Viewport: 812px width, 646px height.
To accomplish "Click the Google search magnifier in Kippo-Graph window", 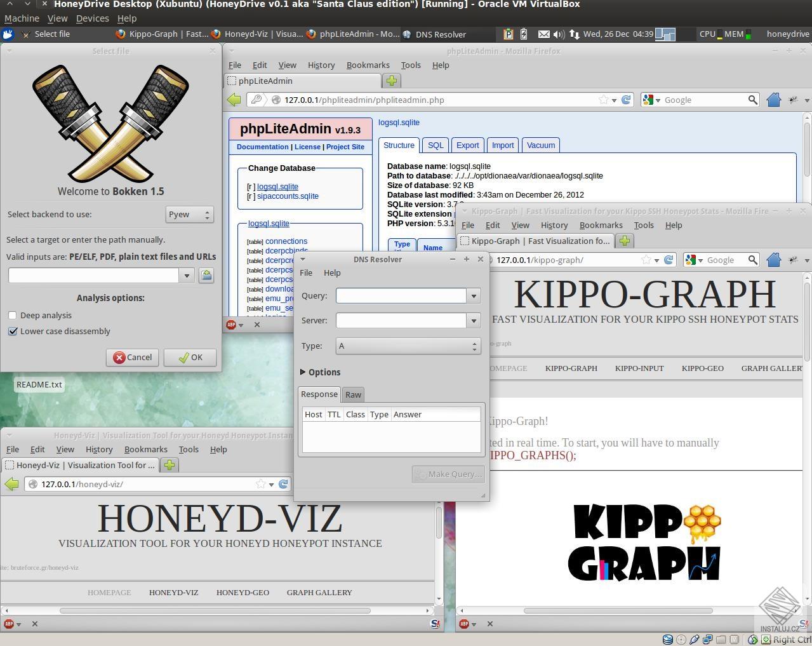I will [x=752, y=260].
